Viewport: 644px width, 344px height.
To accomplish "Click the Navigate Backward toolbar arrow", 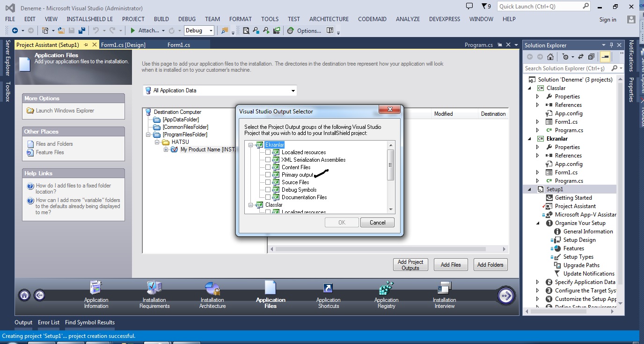I will pos(15,30).
